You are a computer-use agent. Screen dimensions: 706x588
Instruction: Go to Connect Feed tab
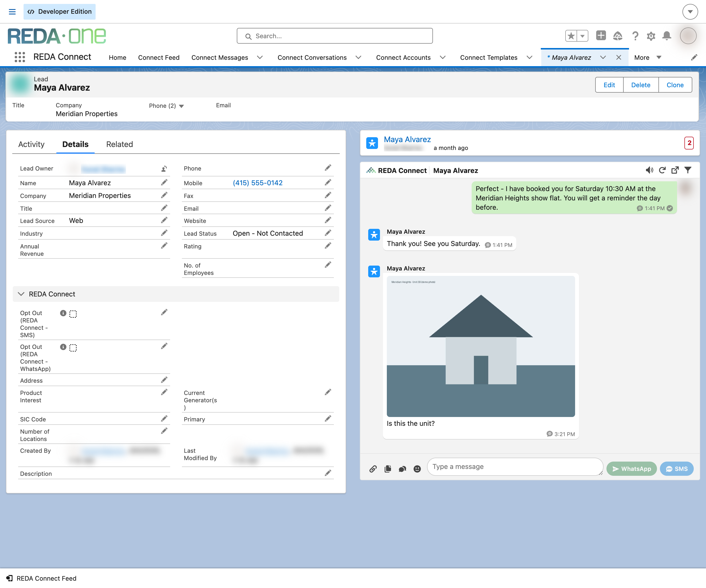(159, 58)
